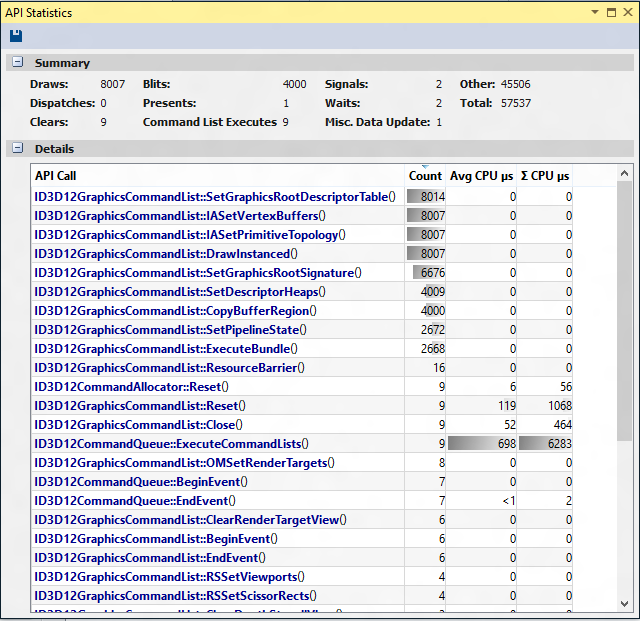Screen dimensions: 640x621
Task: Select the RSSetViewports API call link
Action: click(169, 577)
